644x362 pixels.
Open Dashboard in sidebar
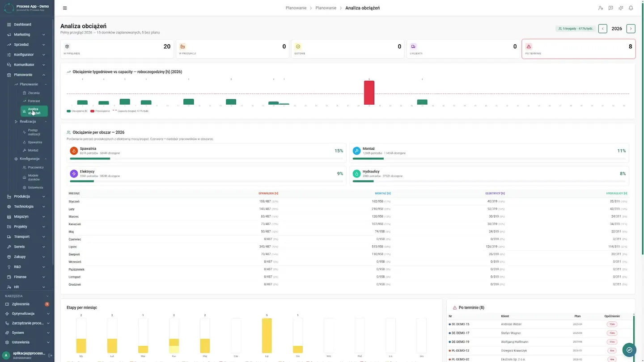27,25
